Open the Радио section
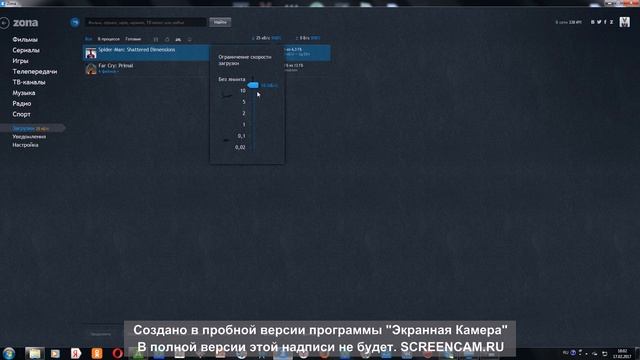 22,103
